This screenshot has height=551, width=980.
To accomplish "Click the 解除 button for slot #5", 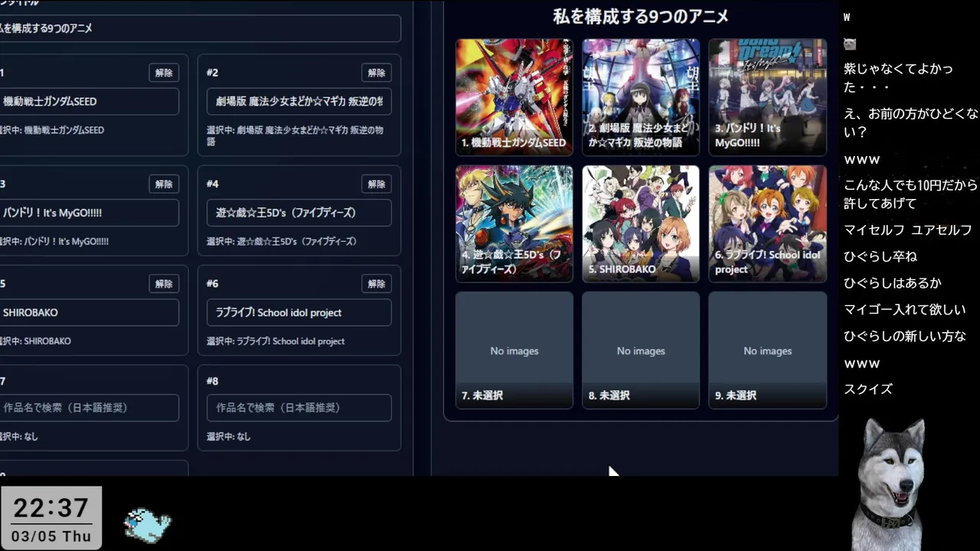I will click(164, 284).
